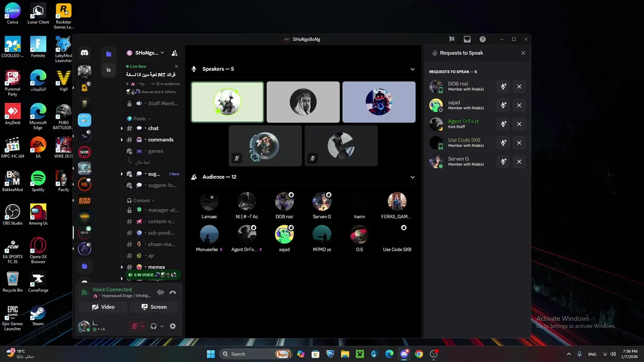Invite Agent DrFx to speak
The image size is (644, 362).
click(x=503, y=124)
